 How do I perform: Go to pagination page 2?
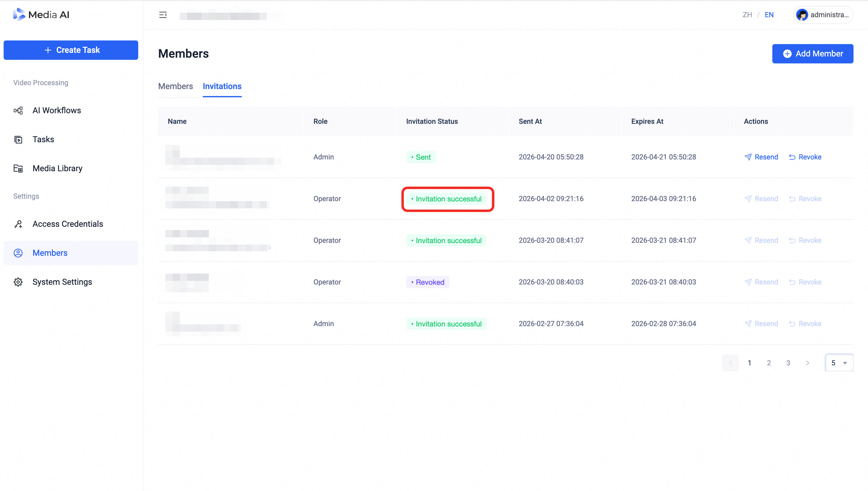point(769,363)
